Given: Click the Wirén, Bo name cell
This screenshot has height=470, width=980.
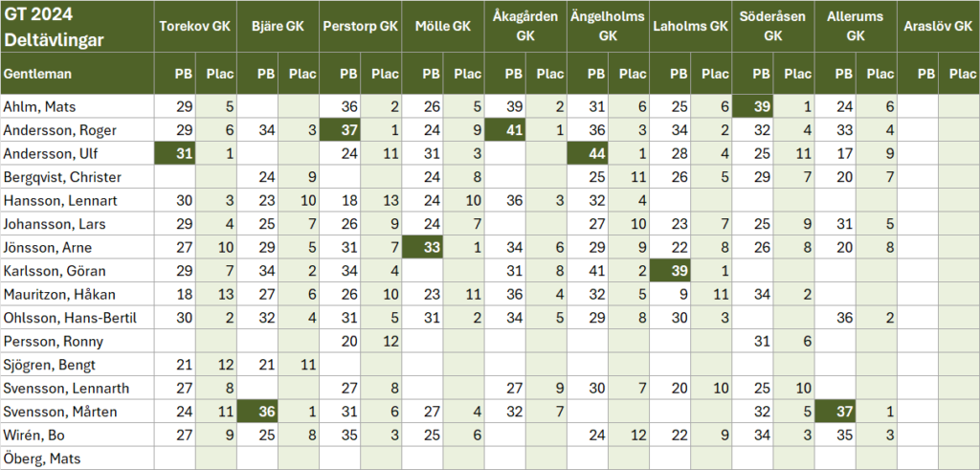Looking at the screenshot, I should coord(77,436).
